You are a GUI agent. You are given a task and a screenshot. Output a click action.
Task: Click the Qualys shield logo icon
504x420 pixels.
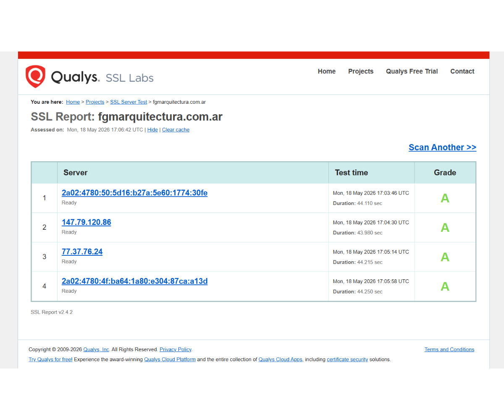pos(35,76)
